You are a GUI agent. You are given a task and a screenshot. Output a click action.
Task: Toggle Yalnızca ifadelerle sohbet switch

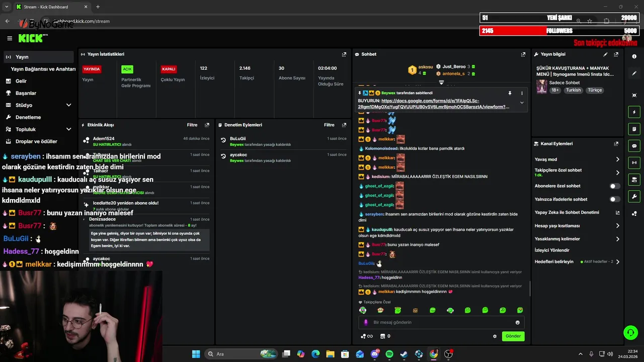(x=614, y=199)
